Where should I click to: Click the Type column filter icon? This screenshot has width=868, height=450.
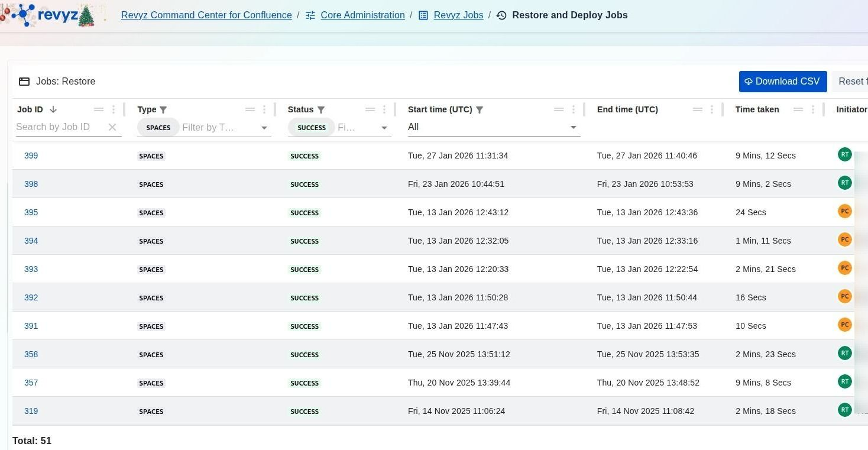click(x=163, y=110)
